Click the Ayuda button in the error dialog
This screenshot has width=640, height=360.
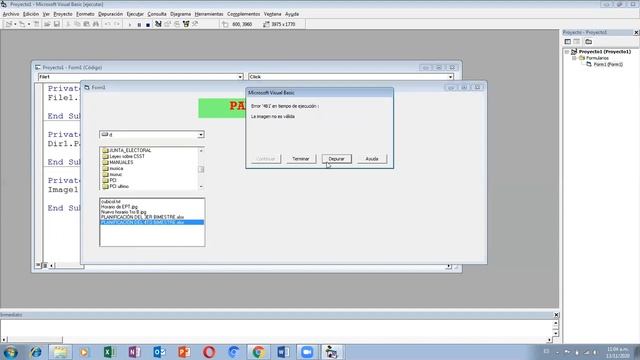pos(372,159)
